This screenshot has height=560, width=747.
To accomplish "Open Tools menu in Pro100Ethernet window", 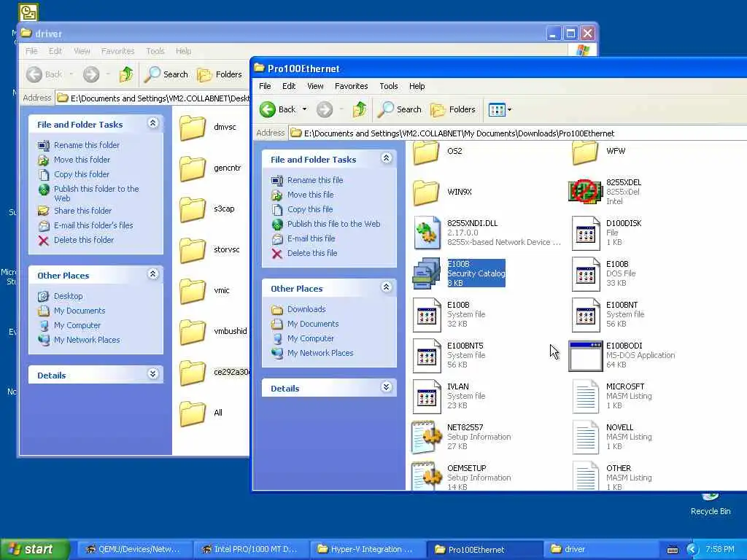I will coord(388,86).
